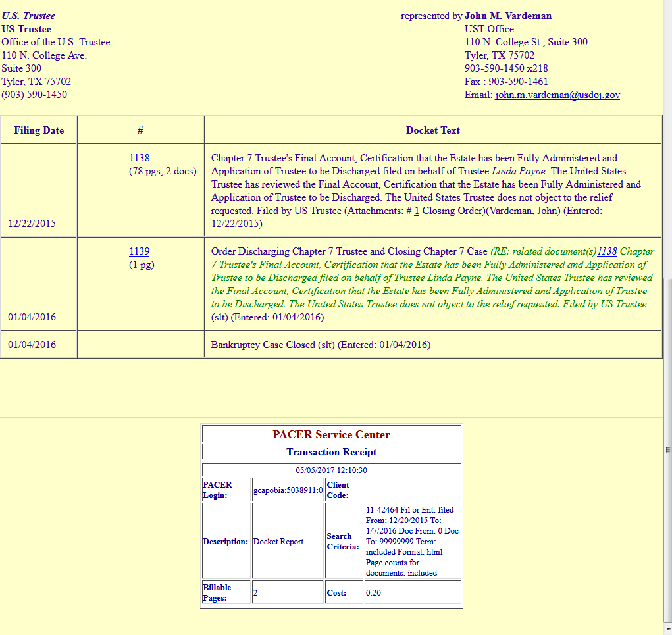The image size is (672, 635).
Task: Select the "Filing Date" column header
Action: coord(39,130)
